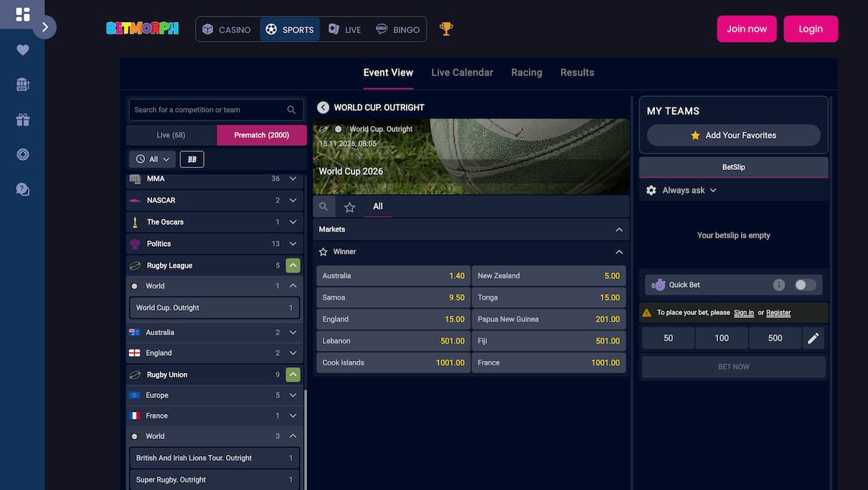Switch to the Live Calendar tab
868x490 pixels.
tap(462, 72)
